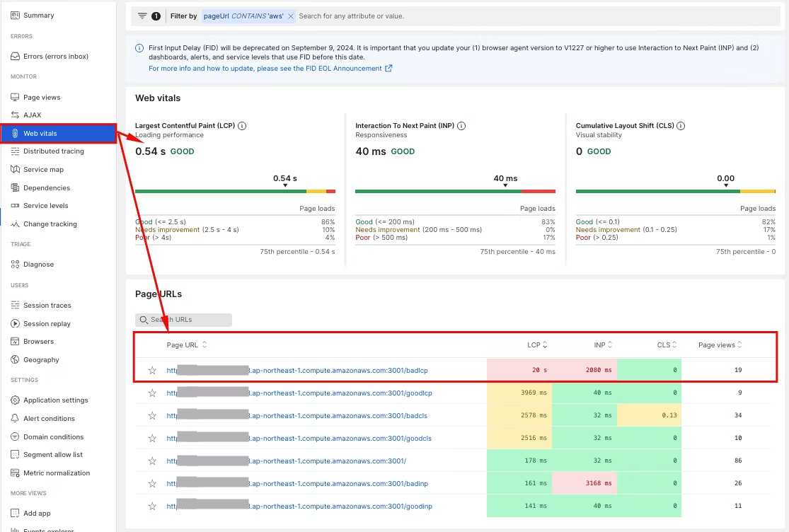Click the Service levels icon

click(15, 206)
